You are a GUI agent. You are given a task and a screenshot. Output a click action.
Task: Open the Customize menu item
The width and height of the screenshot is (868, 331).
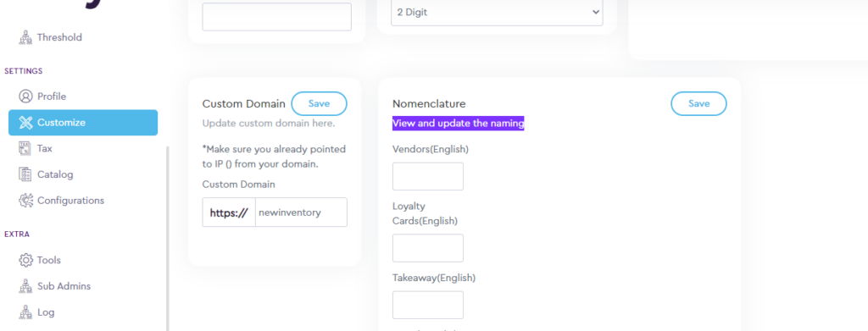(x=83, y=123)
